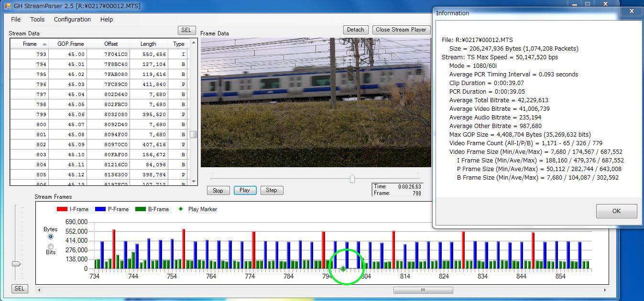Open the File menu
Image resolution: width=644 pixels, height=301 pixels.
16,20
